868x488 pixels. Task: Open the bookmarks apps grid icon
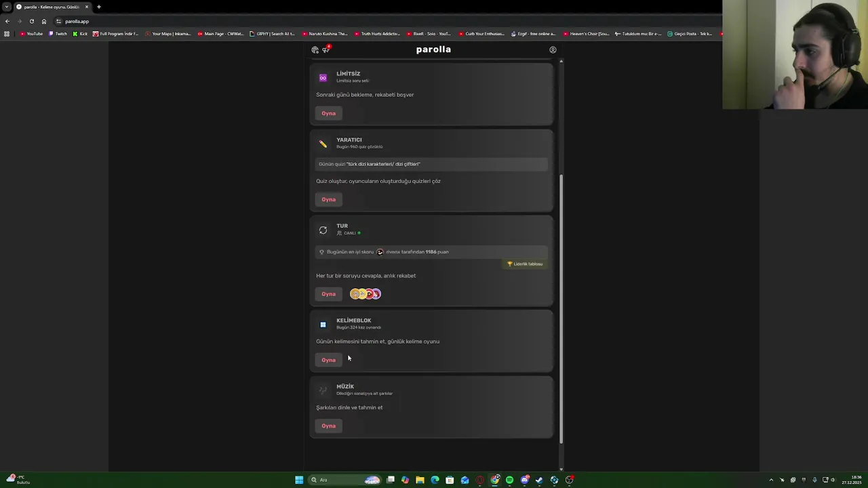coord(7,33)
